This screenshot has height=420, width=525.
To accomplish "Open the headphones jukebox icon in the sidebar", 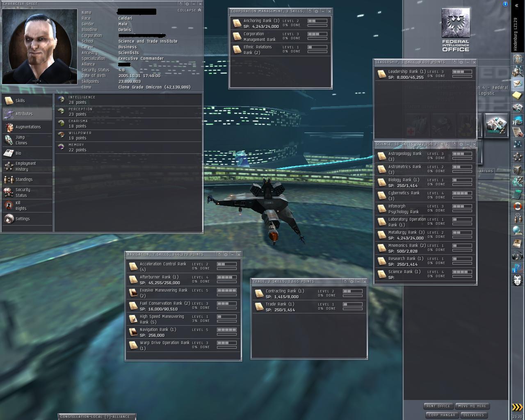I will point(518,256).
